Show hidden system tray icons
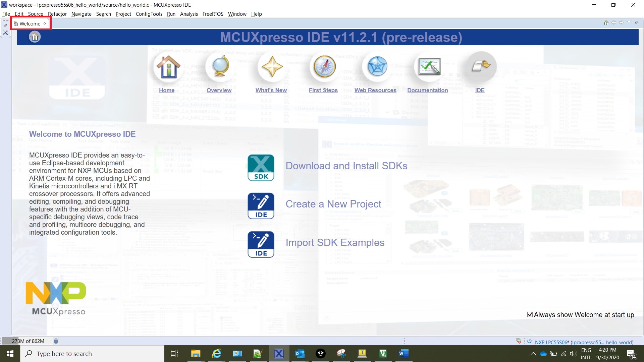Screen dimensions: 644x362 click(x=533, y=354)
